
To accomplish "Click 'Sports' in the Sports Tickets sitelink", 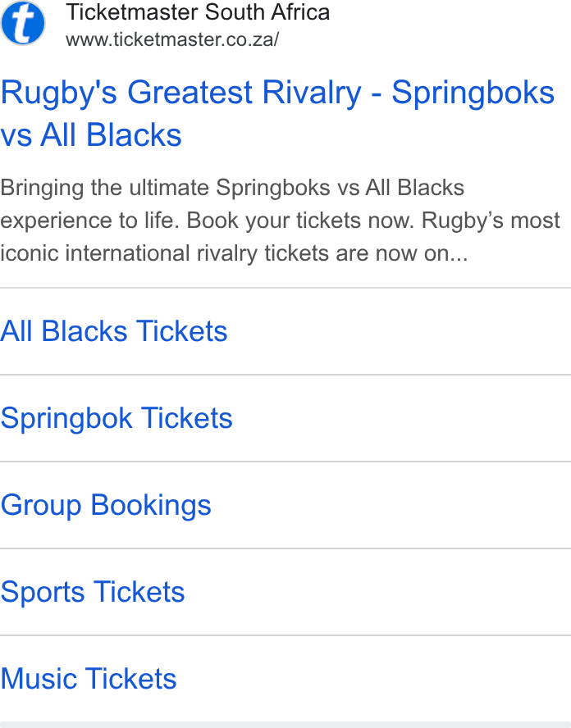I will coord(43,592).
